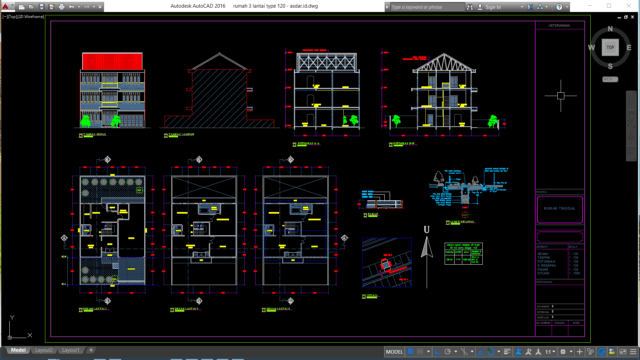
Task: Open the Isometric drafting dropdown arrow
Action: click(472, 352)
